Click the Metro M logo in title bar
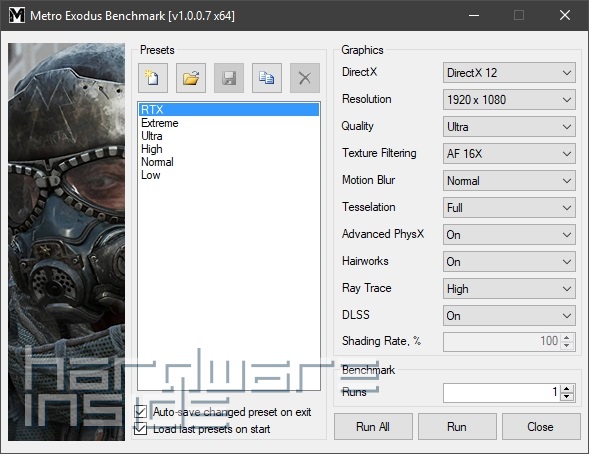589x454 pixels. tap(17, 15)
